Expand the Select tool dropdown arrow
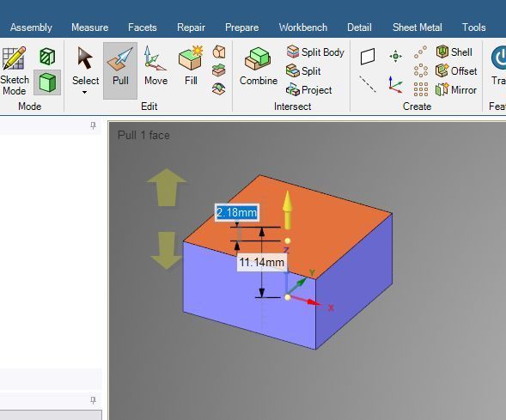 tap(84, 93)
